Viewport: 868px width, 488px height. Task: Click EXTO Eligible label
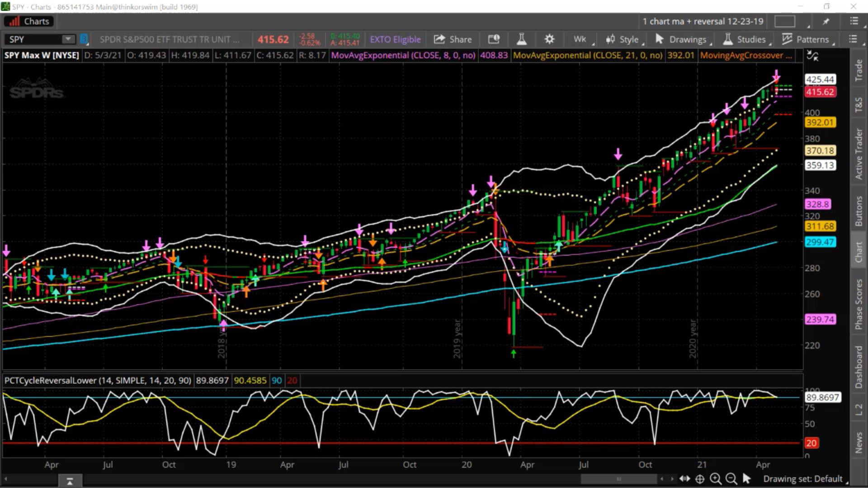pyautogui.click(x=395, y=39)
